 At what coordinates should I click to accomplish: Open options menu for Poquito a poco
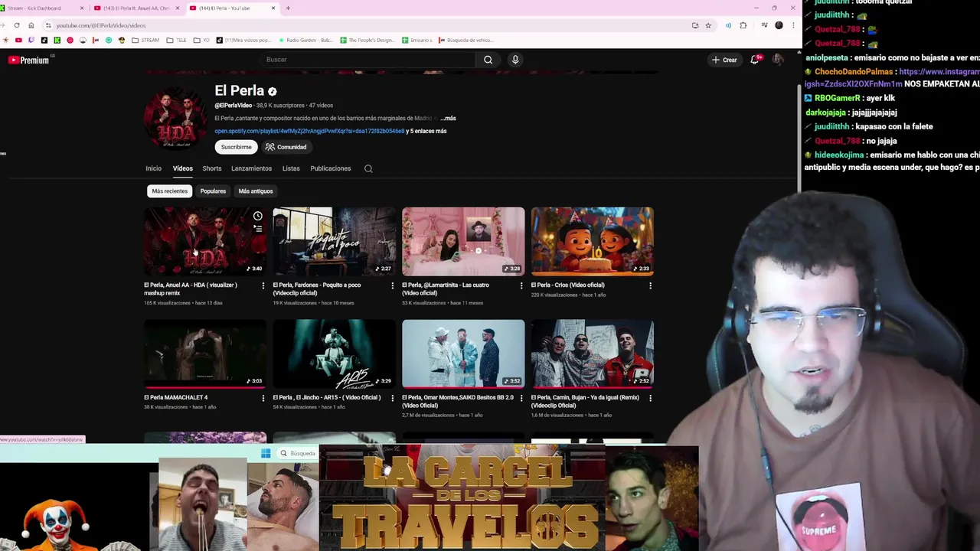[x=392, y=285]
